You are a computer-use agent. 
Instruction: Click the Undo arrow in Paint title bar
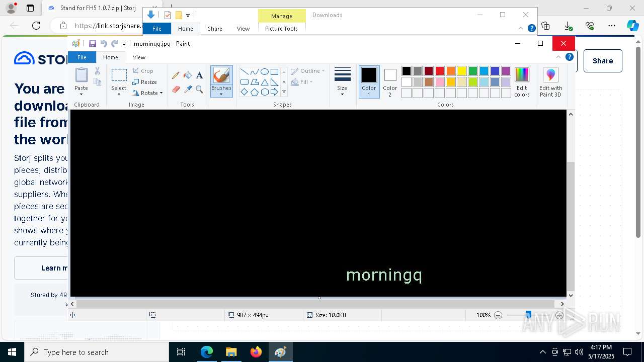(104, 44)
